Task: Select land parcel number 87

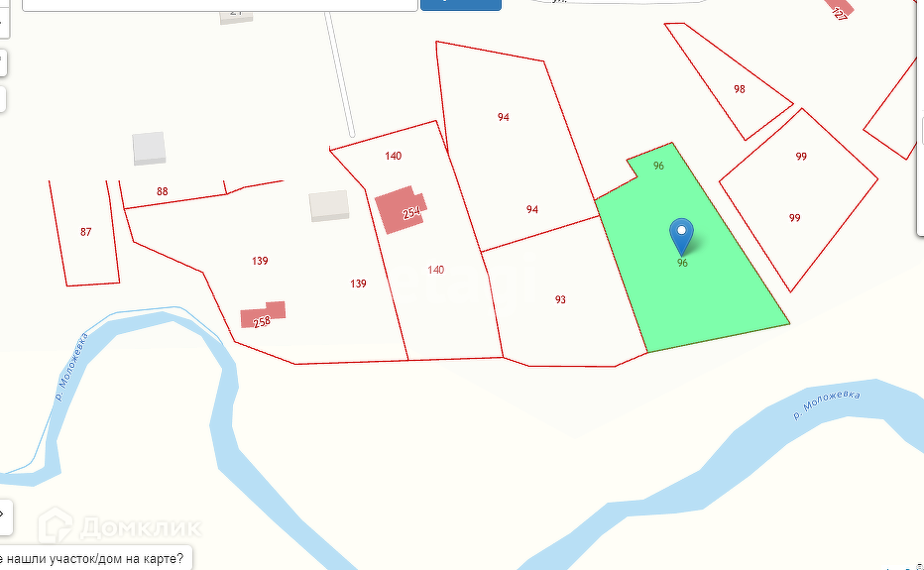Action: (86, 232)
